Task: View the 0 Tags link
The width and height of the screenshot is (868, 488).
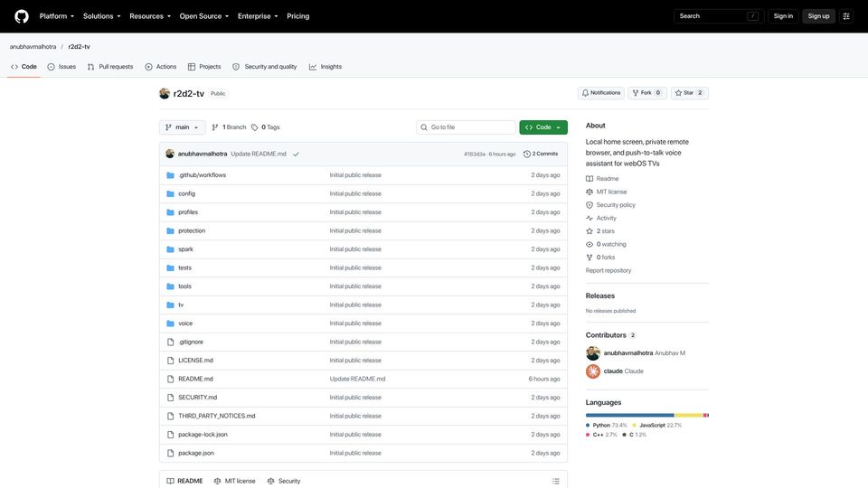Action: coord(265,127)
